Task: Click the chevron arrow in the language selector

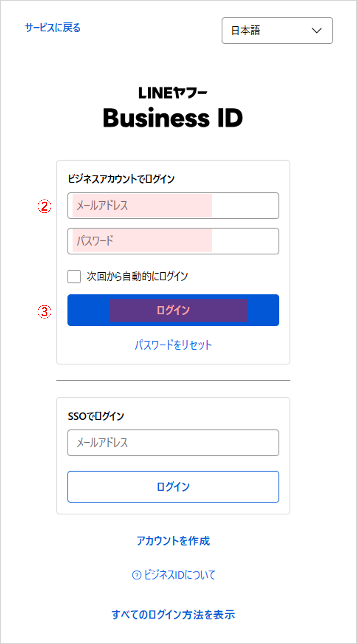Action: 316,31
